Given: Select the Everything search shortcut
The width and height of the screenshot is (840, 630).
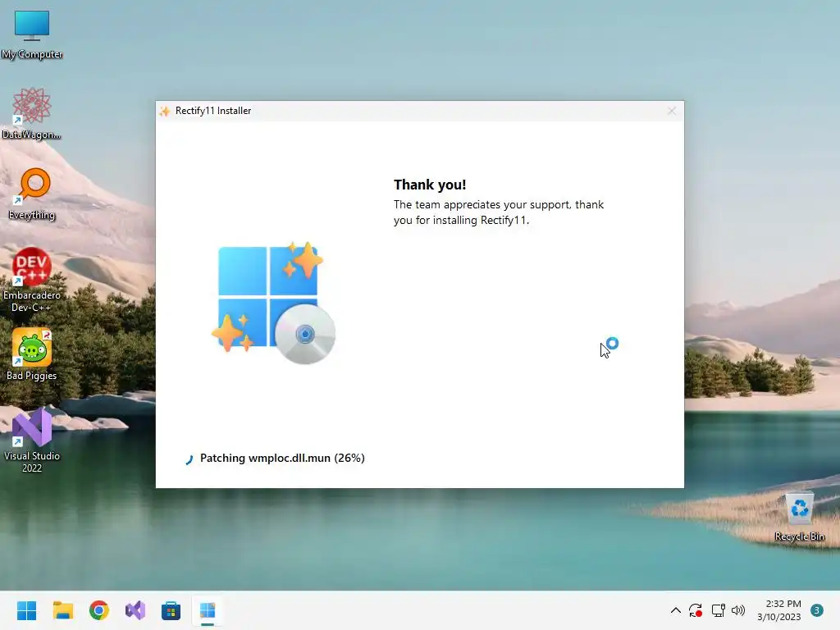Looking at the screenshot, I should point(32,194).
